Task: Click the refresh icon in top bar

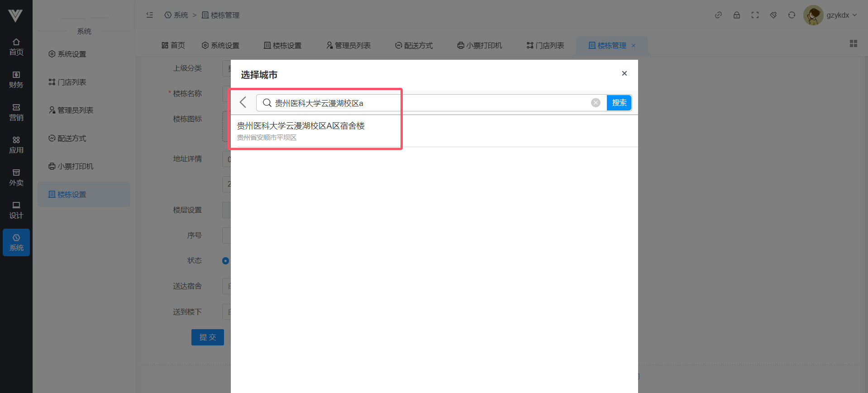Action: click(792, 15)
